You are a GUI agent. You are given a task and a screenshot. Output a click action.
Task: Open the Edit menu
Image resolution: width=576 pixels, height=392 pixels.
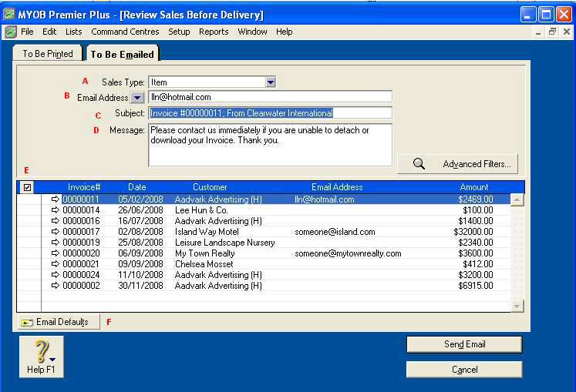click(x=49, y=32)
